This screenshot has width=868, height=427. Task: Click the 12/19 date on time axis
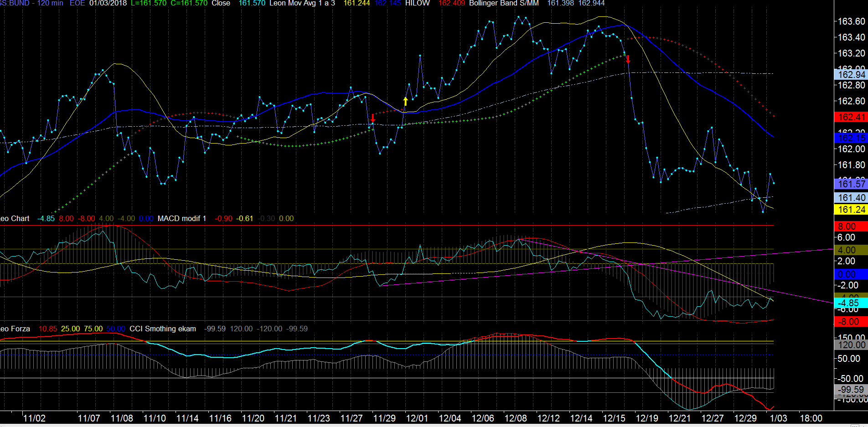pyautogui.click(x=647, y=418)
